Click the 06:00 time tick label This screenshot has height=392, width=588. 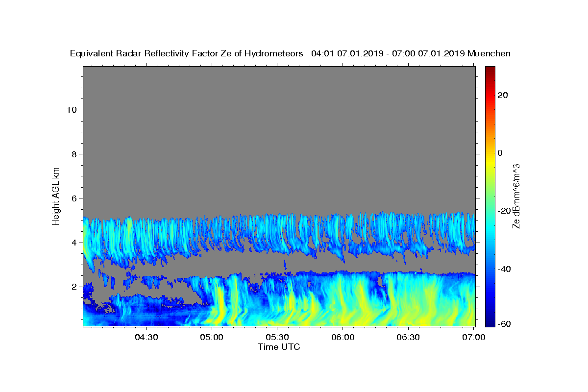343,337
